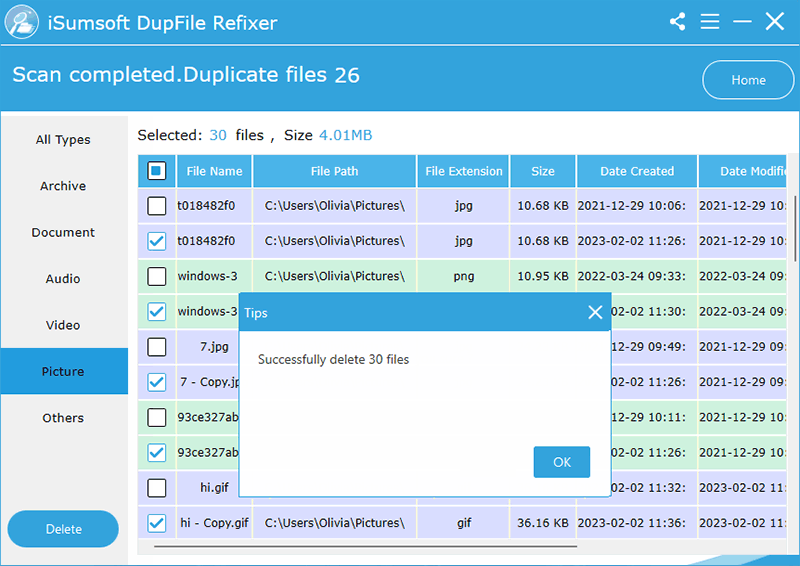Click the selected files count 30

[x=218, y=135]
